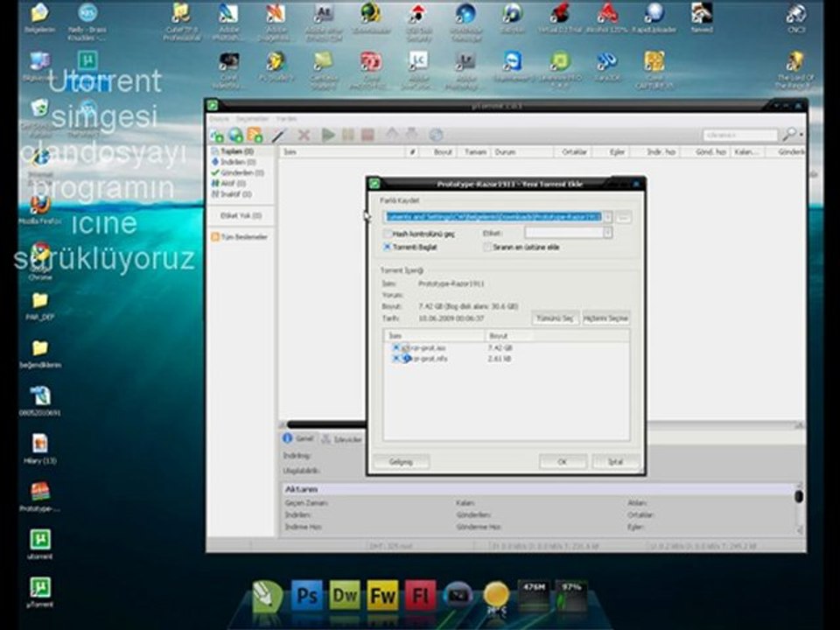The height and width of the screenshot is (630, 840).
Task: Open the Yardım menu
Action: [x=286, y=118]
